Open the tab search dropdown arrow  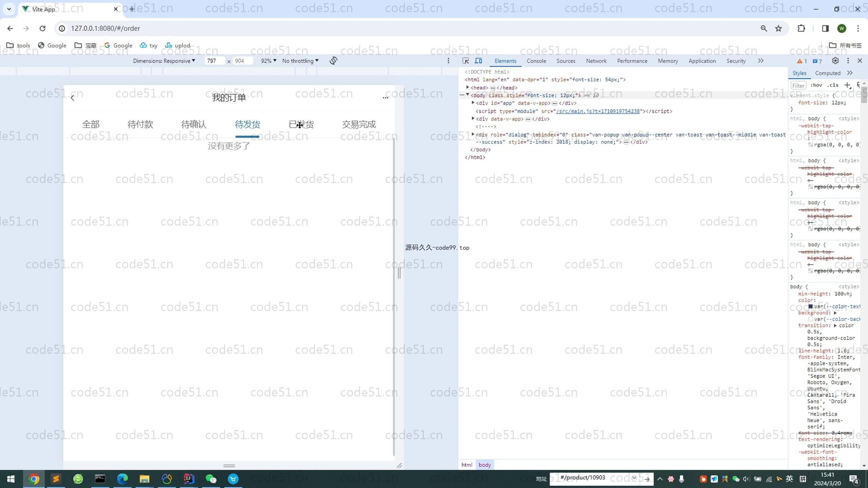tap(9, 9)
